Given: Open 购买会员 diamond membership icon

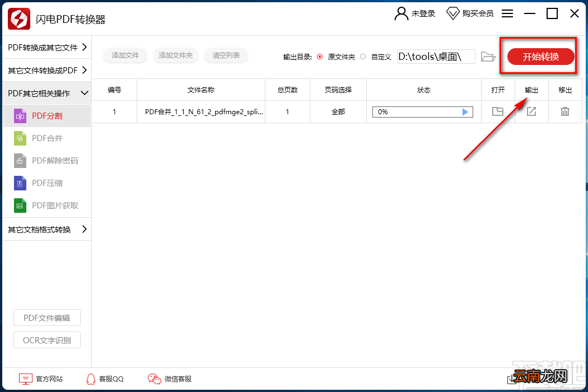Looking at the screenshot, I should 452,14.
